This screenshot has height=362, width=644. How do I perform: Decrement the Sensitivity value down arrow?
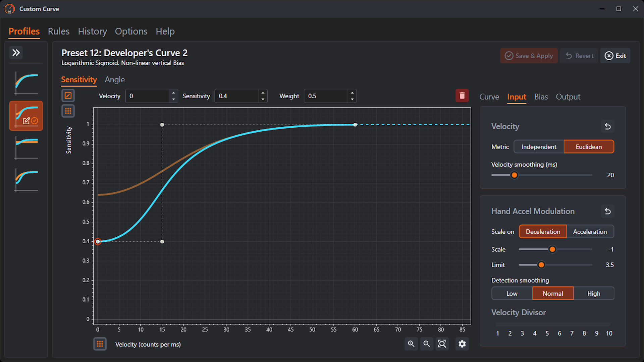(x=263, y=99)
